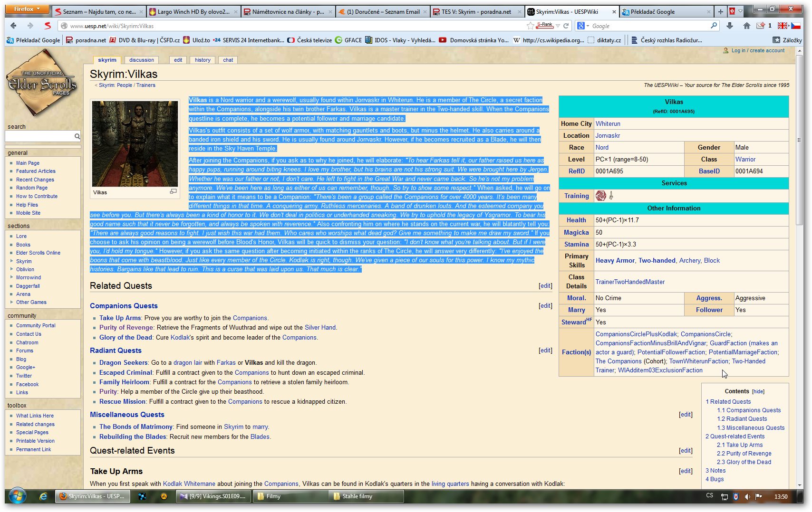The image size is (812, 512).
Task: Click the red combat skill training icon
Action: click(601, 196)
